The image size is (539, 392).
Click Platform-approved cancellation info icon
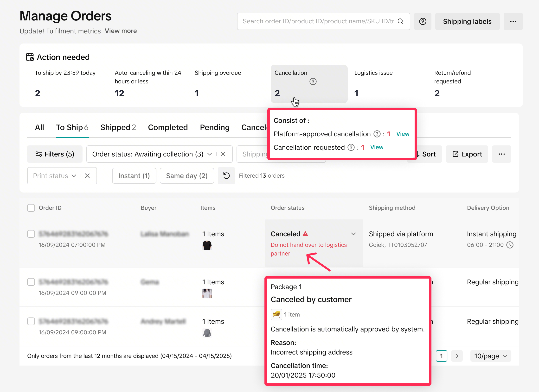coord(377,134)
